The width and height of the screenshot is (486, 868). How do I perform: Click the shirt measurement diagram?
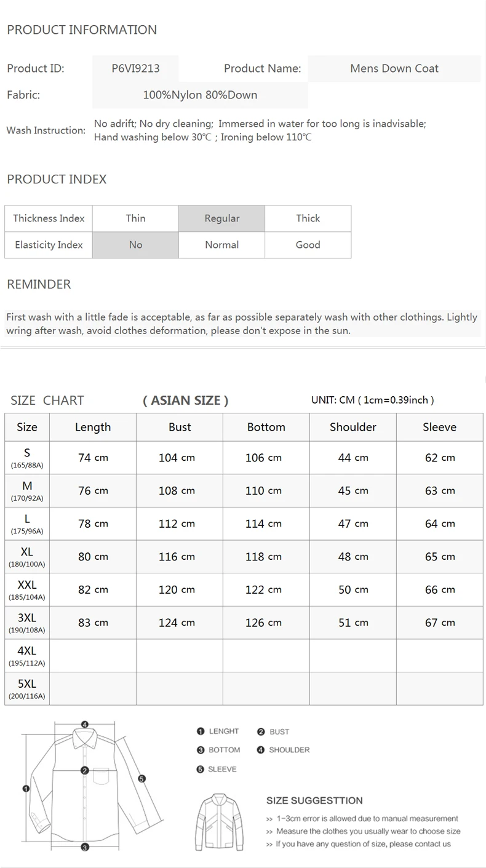click(x=86, y=786)
